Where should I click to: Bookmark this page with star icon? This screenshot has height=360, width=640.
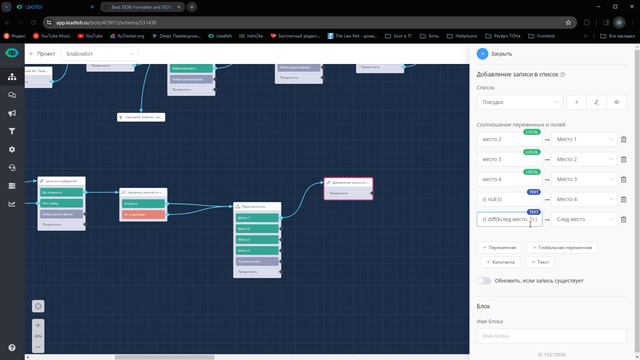pos(568,22)
